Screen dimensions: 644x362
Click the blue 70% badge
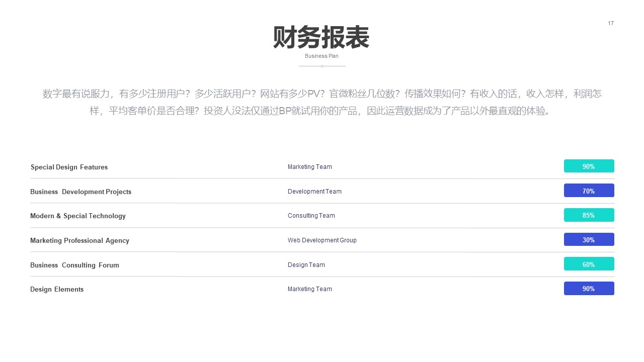589,191
